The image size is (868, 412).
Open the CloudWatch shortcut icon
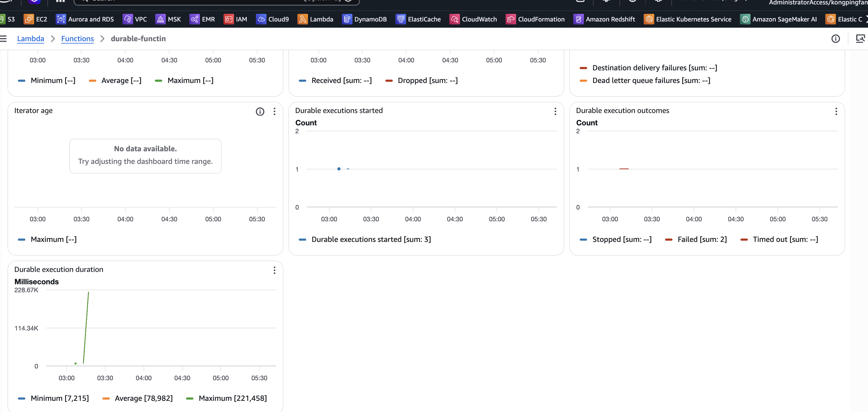coord(454,19)
